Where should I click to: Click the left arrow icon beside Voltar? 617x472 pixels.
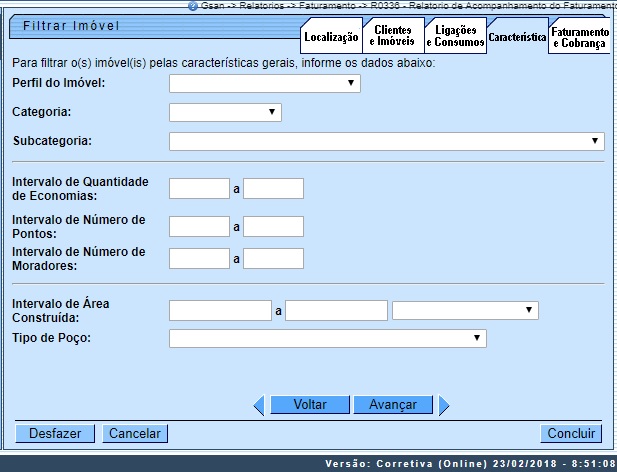pyautogui.click(x=258, y=405)
